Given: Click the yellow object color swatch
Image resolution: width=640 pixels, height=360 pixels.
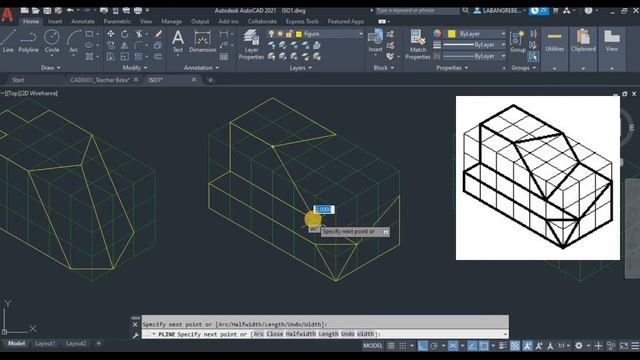Looking at the screenshot, I should [451, 34].
